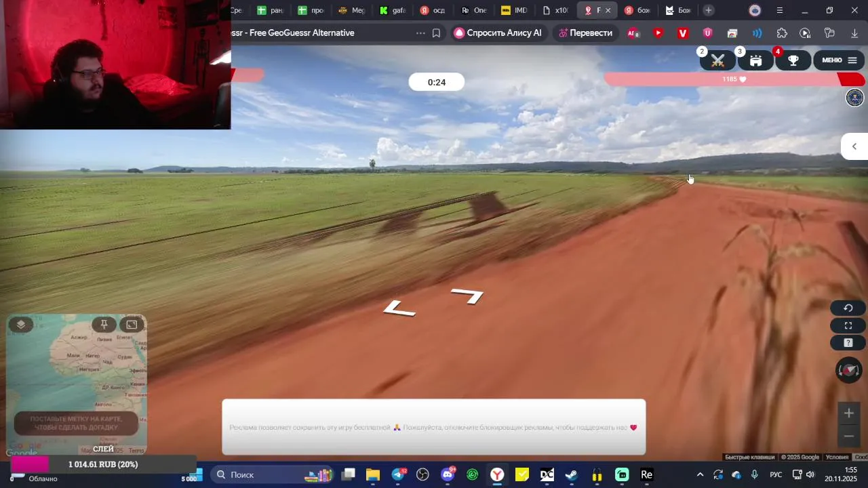Open the browser hamburger menu
Viewport: 868px width, 488px height.
(x=779, y=10)
